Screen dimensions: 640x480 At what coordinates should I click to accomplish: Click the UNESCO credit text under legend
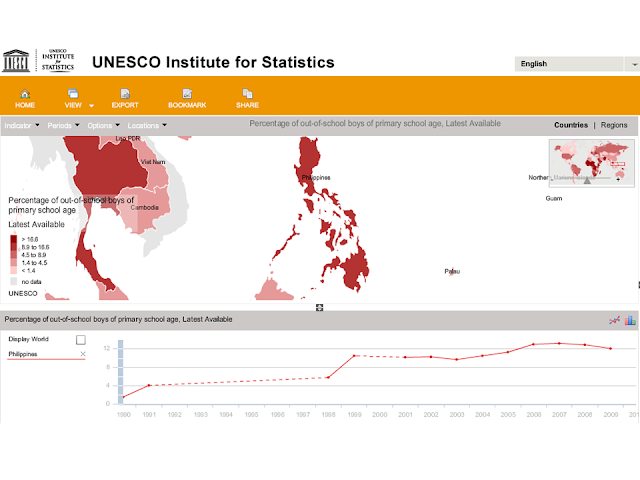tap(23, 293)
